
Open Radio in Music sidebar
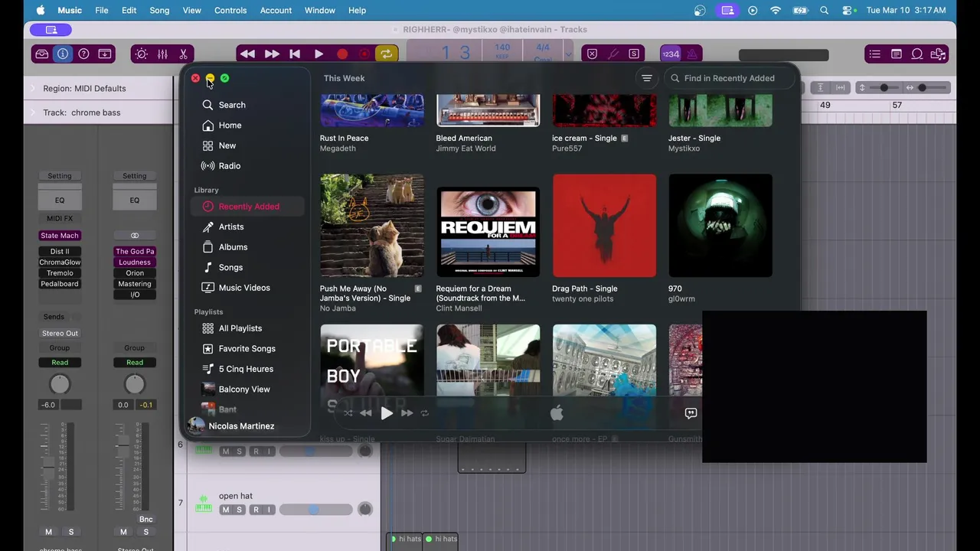[230, 166]
